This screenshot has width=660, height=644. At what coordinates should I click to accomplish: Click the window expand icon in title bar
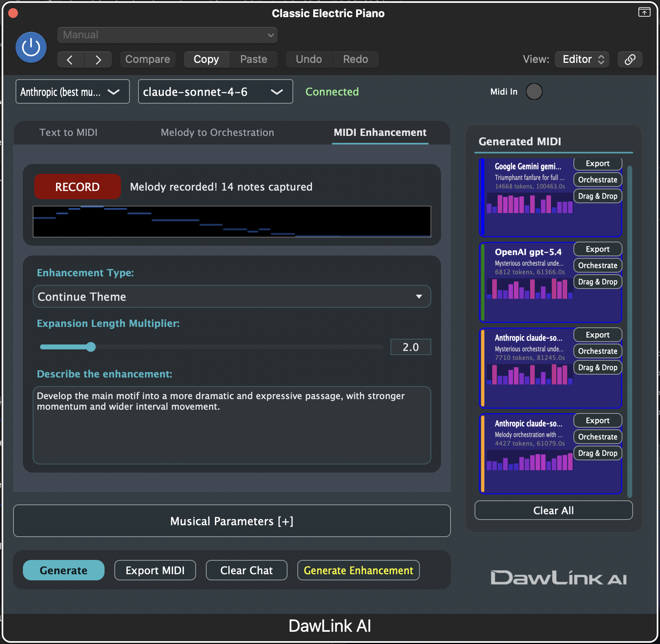(644, 12)
